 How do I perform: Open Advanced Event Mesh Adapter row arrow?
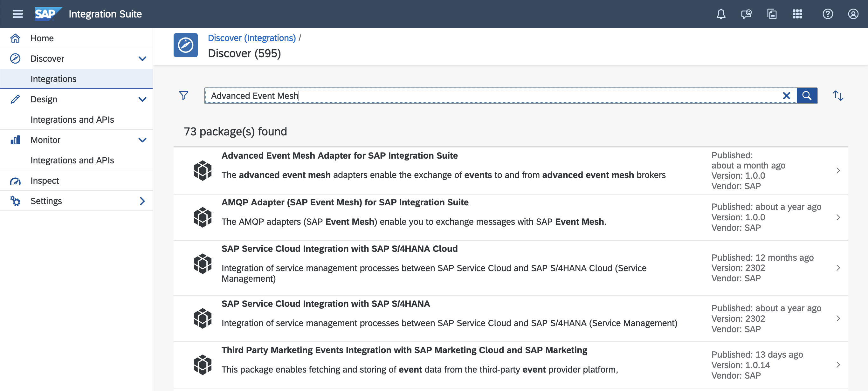click(x=838, y=170)
